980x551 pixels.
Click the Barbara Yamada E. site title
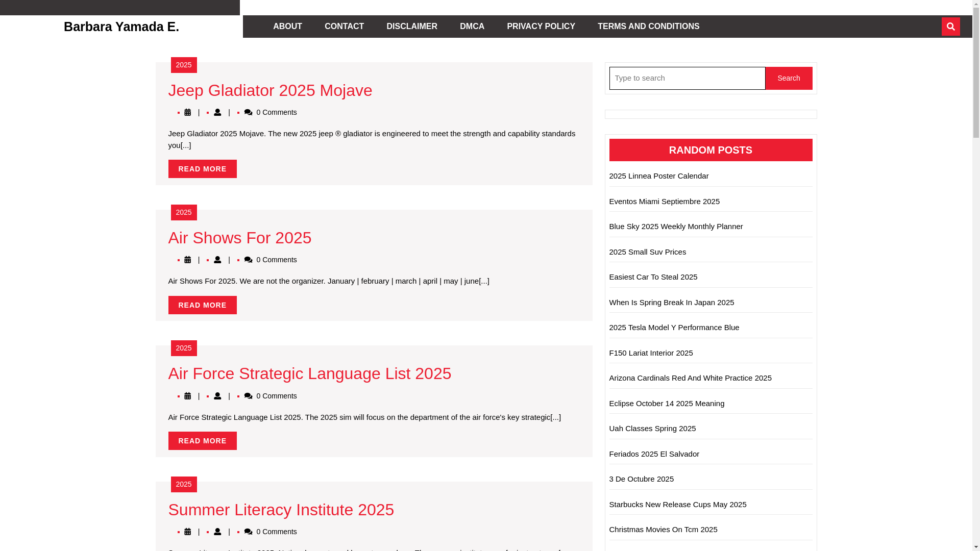click(121, 27)
